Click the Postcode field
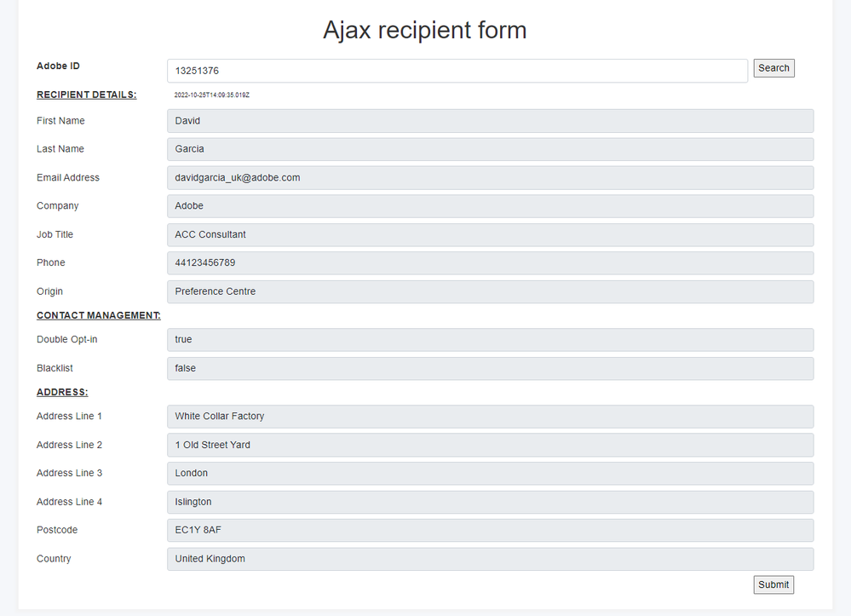The height and width of the screenshot is (616, 851). pyautogui.click(x=490, y=530)
